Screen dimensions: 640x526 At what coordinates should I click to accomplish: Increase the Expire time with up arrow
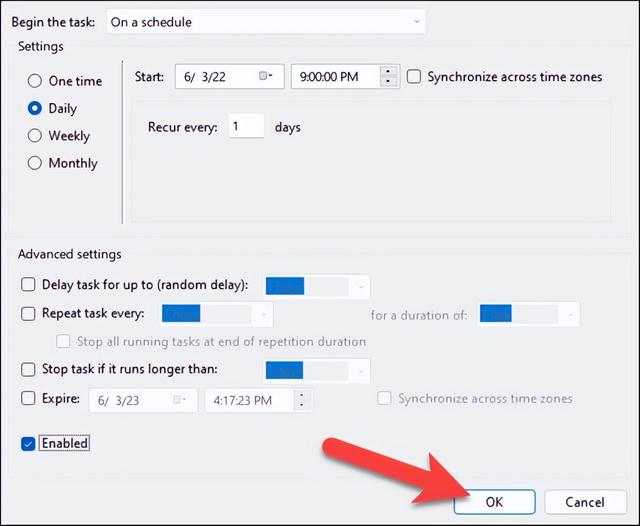click(x=302, y=395)
